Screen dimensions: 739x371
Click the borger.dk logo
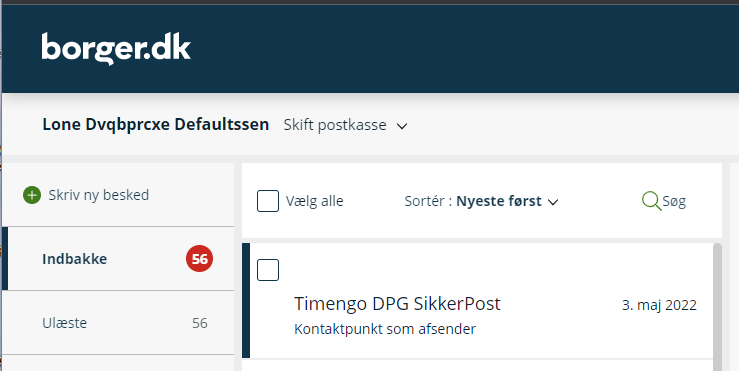click(116, 49)
